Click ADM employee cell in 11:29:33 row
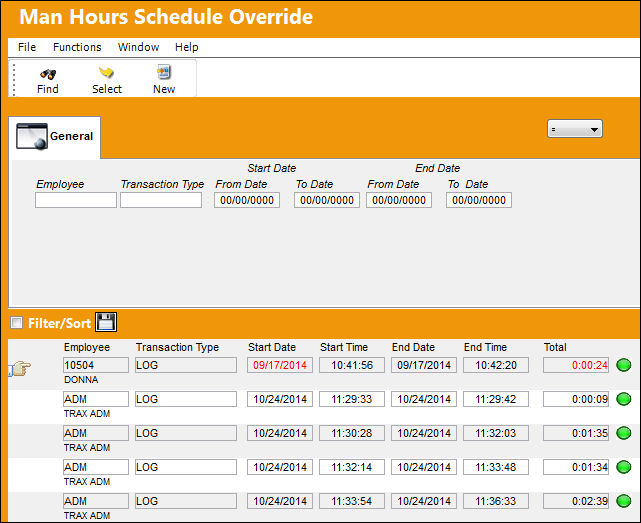This screenshot has height=523, width=641. pos(96,399)
